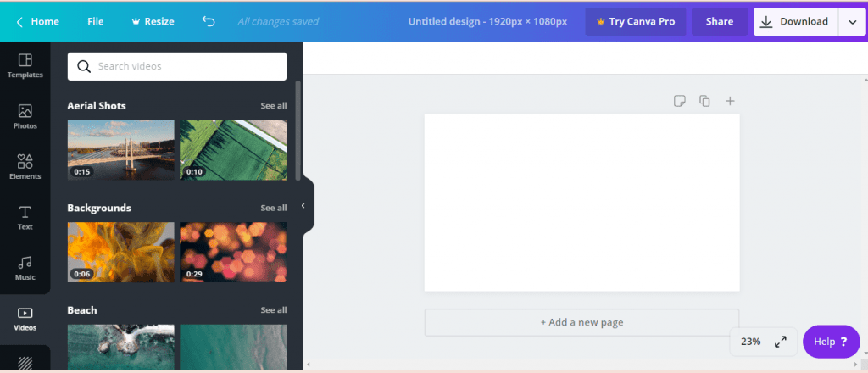Click the Search videos input field
868x373 pixels.
pyautogui.click(x=177, y=66)
